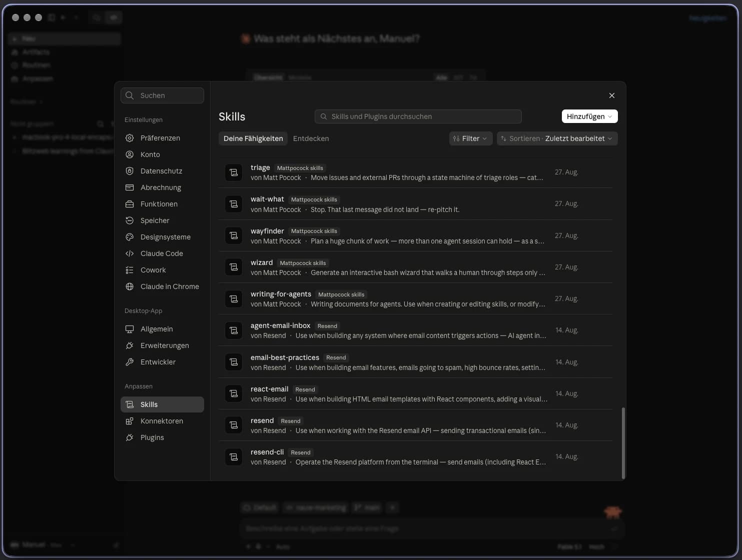Open the wait-what skill row

[415, 204]
